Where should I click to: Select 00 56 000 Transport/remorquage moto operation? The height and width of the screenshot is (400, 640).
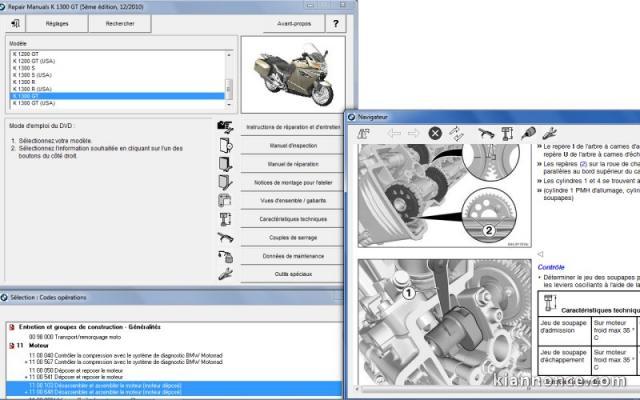point(68,336)
